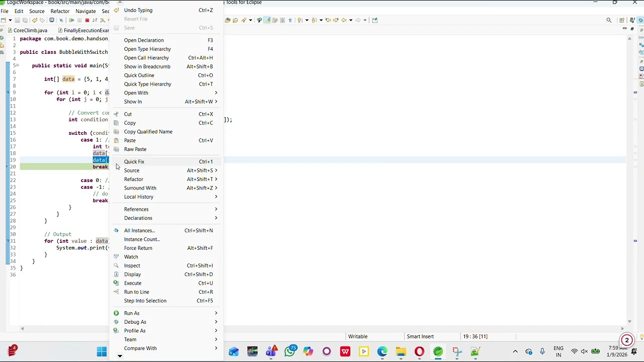Screen dimensions: 644x362
Task: Select Quick Fix menu entry
Action: 167,162
